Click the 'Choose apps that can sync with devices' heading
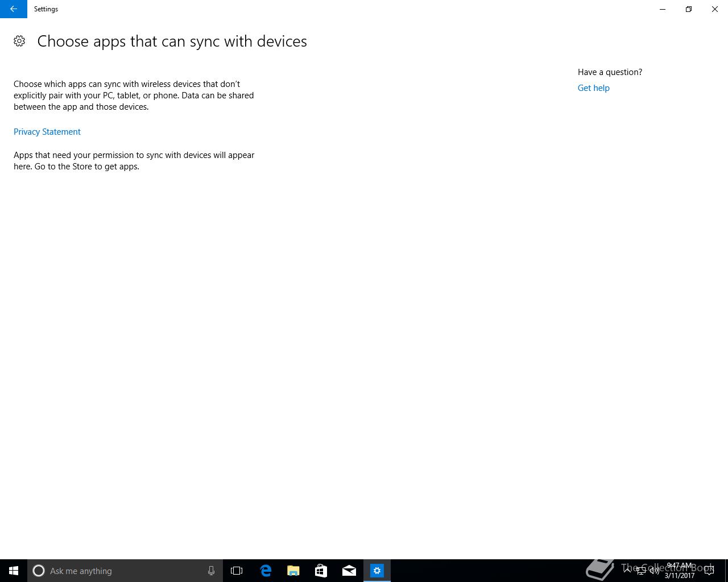This screenshot has height=582, width=728. point(172,41)
